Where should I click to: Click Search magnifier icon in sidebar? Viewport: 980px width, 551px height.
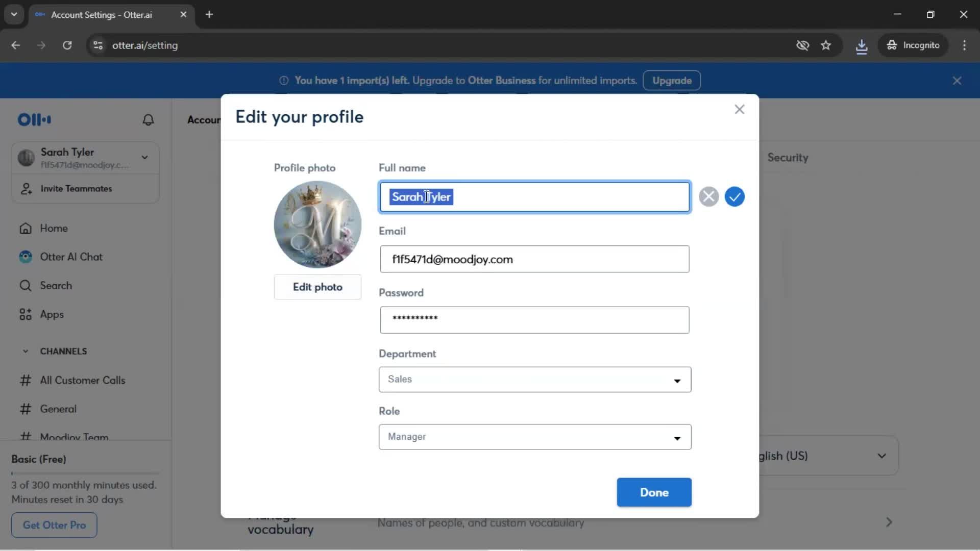[x=26, y=286]
